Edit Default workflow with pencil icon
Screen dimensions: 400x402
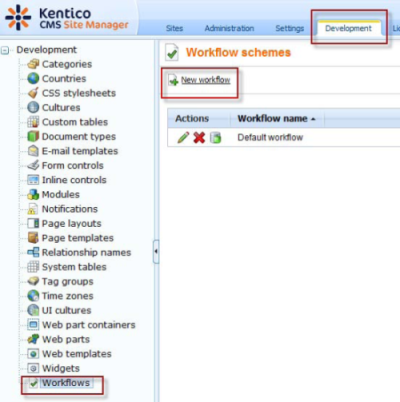(x=183, y=137)
